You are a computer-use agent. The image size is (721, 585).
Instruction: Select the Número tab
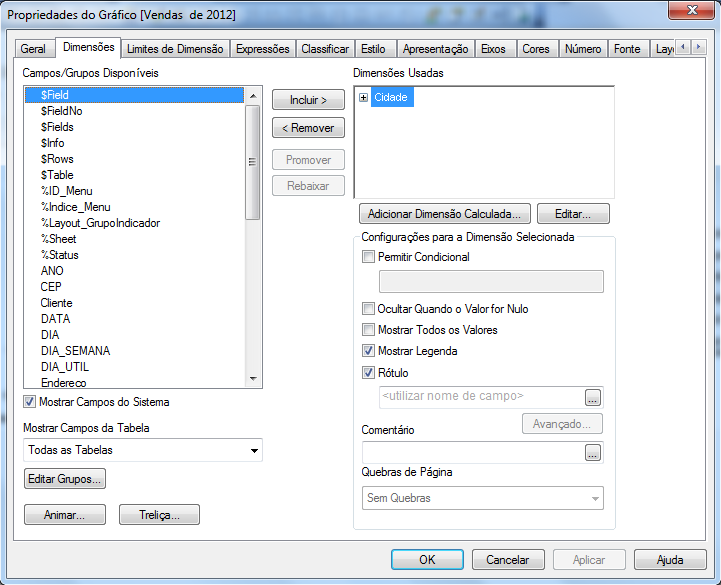(583, 49)
